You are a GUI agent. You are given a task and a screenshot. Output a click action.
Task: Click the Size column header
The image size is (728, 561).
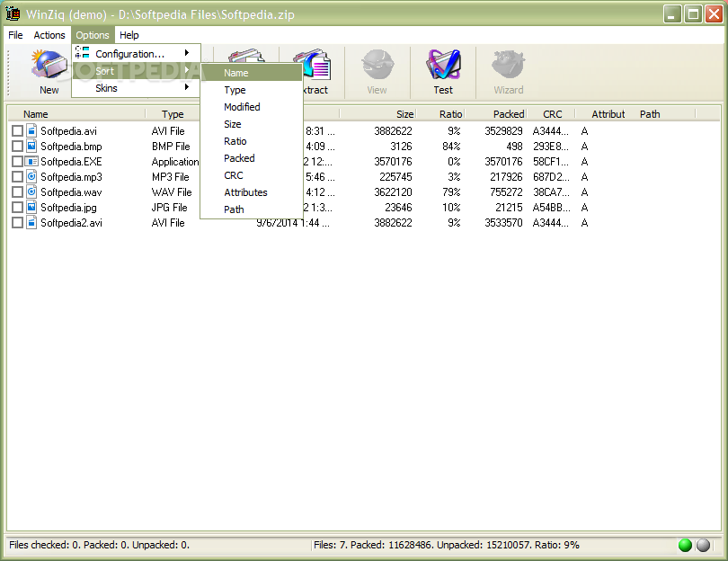tap(377, 114)
